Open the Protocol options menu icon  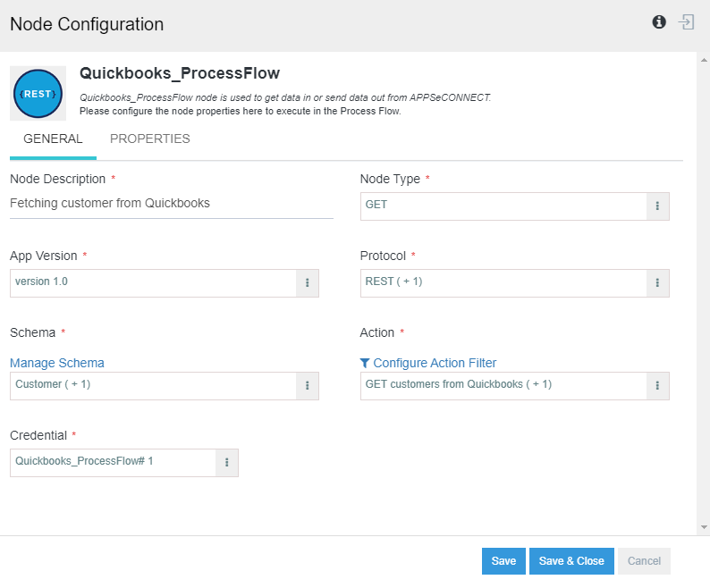click(x=657, y=283)
